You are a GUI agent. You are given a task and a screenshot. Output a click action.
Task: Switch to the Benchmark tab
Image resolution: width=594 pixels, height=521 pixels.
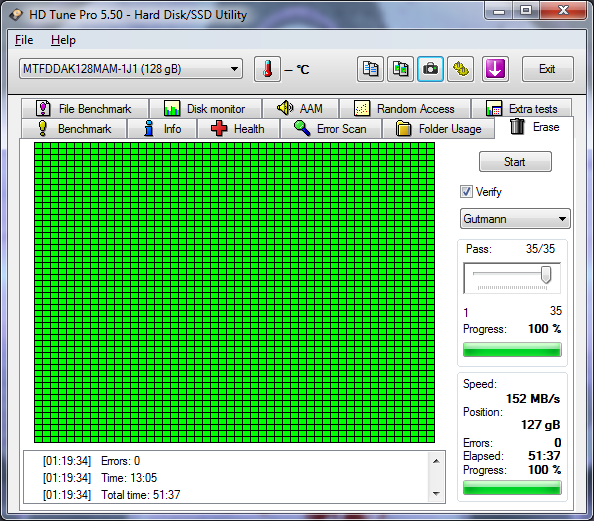[74, 128]
